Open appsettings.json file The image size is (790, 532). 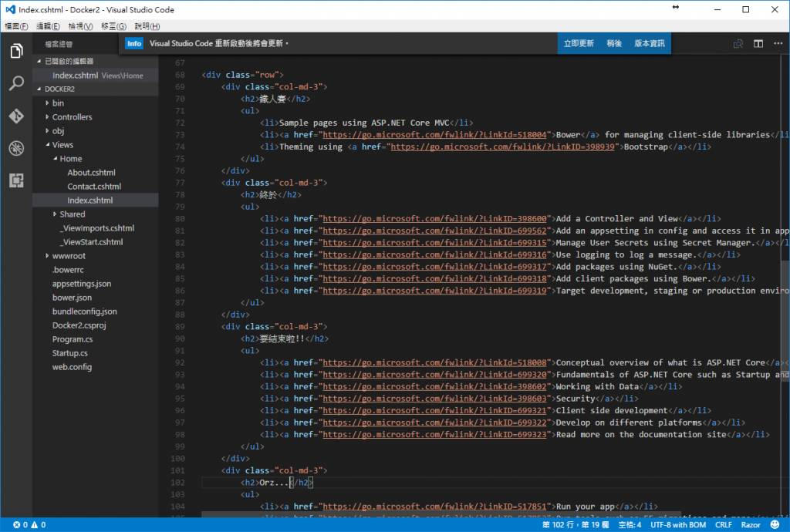tap(82, 284)
